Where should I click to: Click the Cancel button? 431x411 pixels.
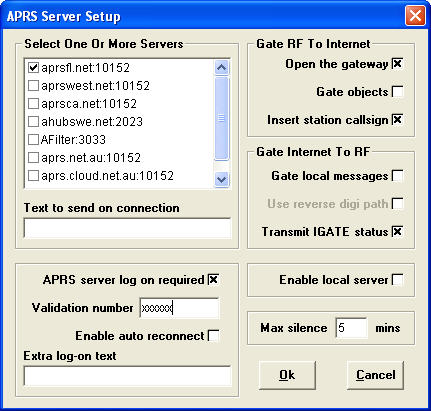(x=375, y=375)
